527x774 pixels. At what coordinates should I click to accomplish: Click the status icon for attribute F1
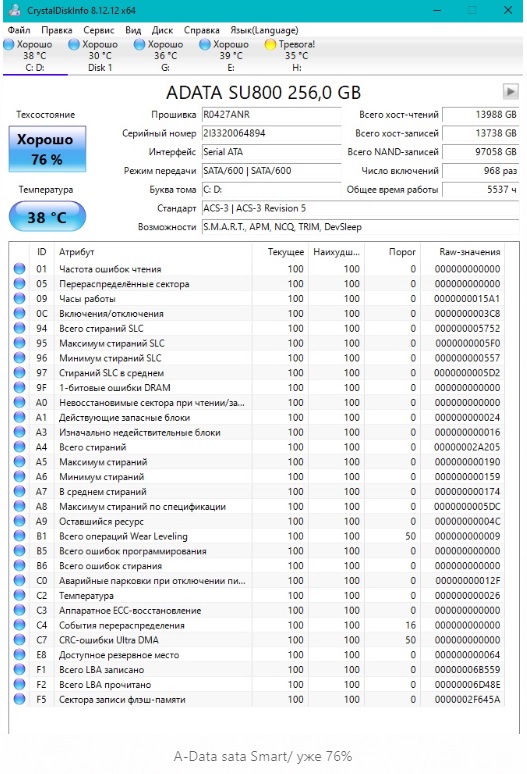pos(19,669)
